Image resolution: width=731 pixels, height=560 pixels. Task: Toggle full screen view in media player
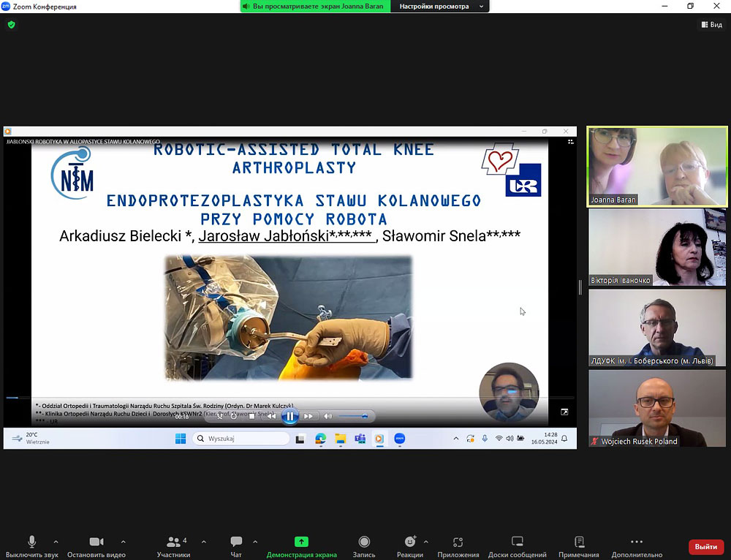tap(564, 412)
